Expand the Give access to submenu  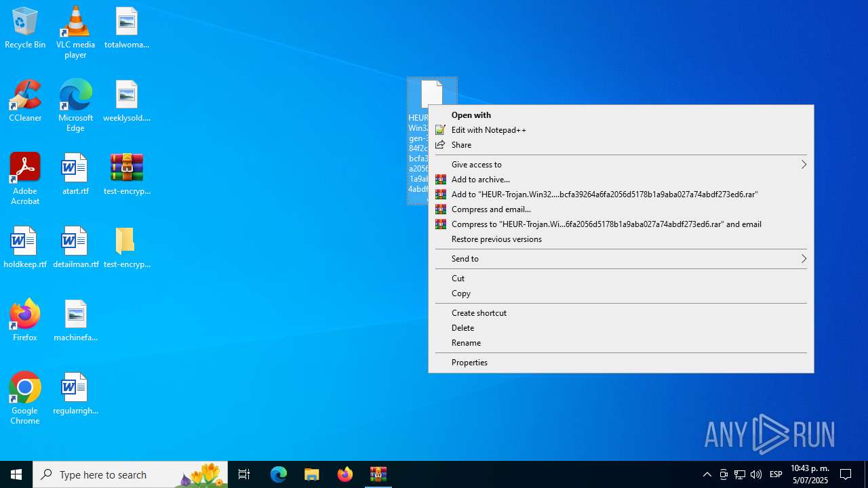click(621, 165)
